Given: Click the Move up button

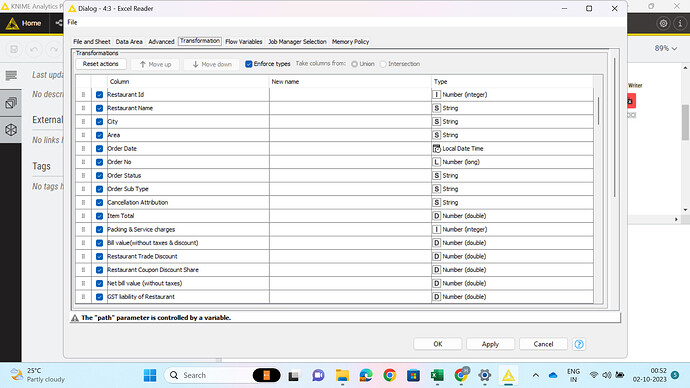Looking at the screenshot, I should click(x=155, y=64).
